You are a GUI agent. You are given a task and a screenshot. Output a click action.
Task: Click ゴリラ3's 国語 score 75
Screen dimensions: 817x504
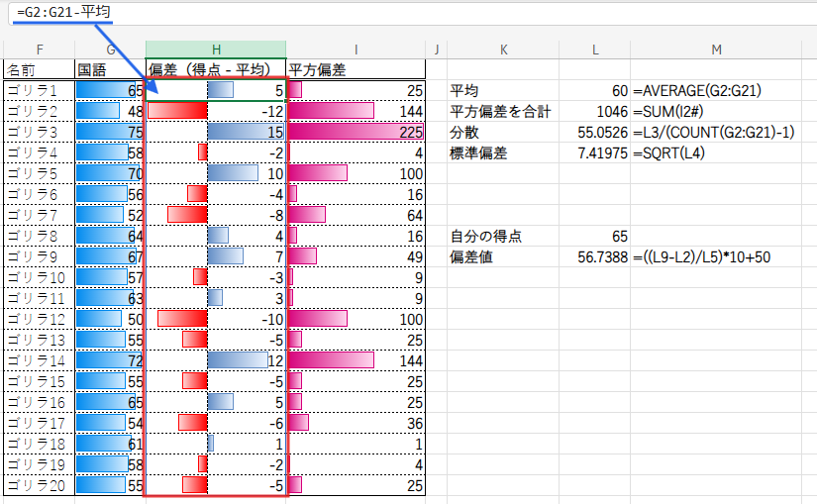point(111,132)
